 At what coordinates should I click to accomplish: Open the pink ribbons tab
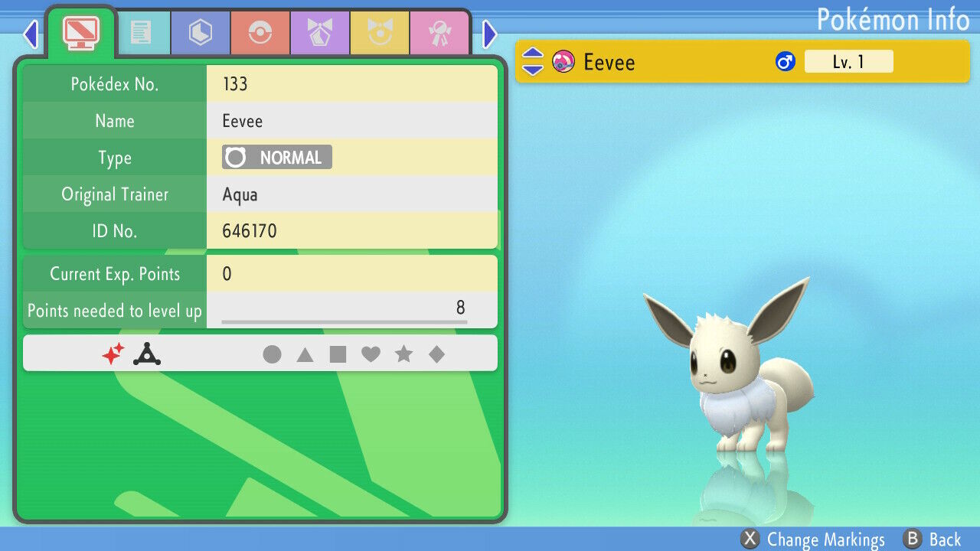(x=439, y=33)
